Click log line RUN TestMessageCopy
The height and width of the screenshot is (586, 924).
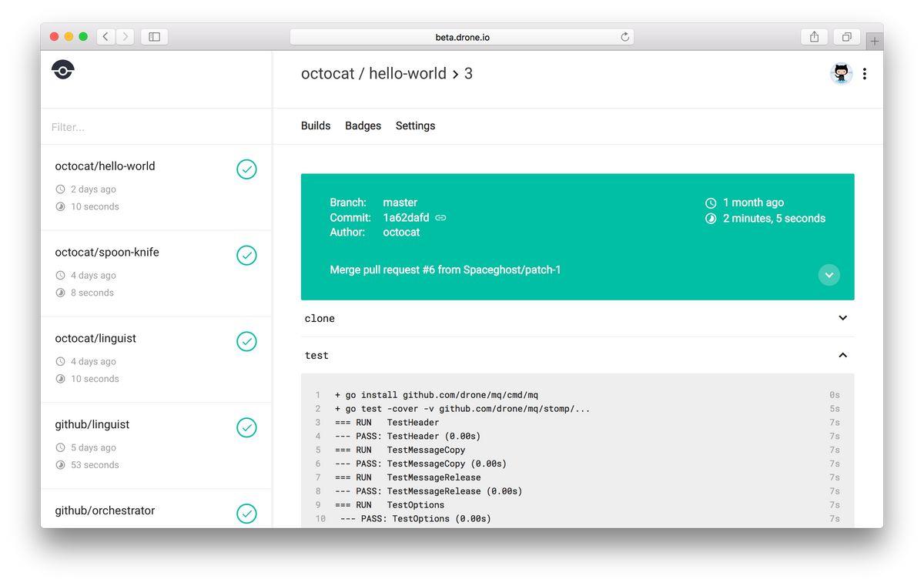coord(400,450)
